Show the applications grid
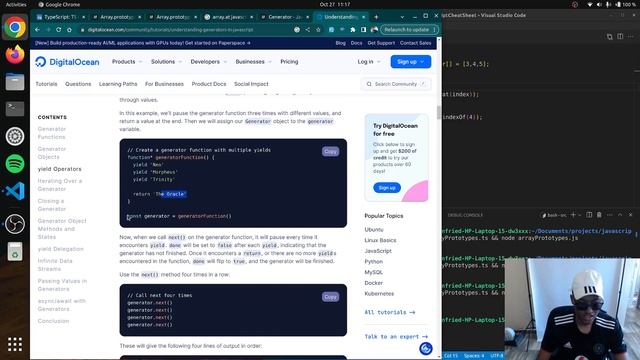 coord(15,344)
